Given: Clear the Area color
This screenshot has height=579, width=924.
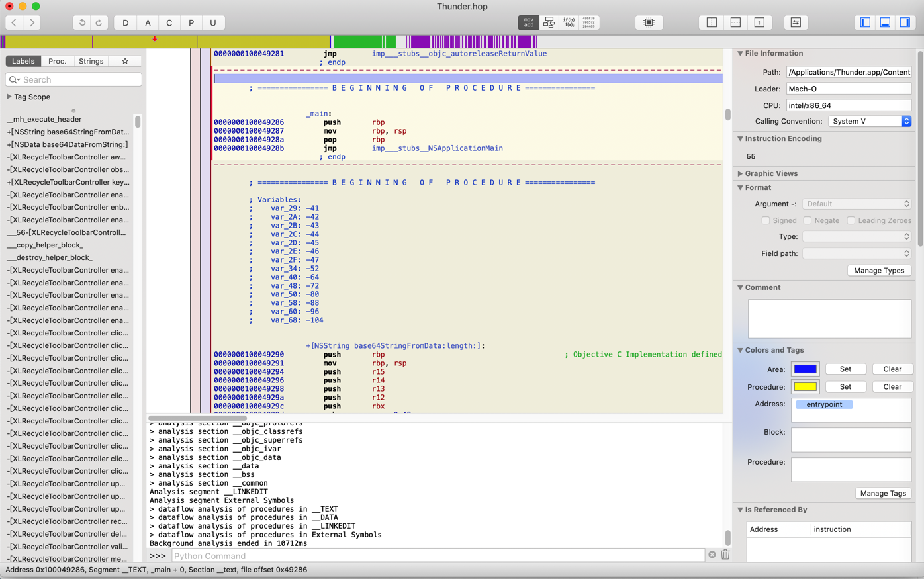Looking at the screenshot, I should click(x=892, y=369).
